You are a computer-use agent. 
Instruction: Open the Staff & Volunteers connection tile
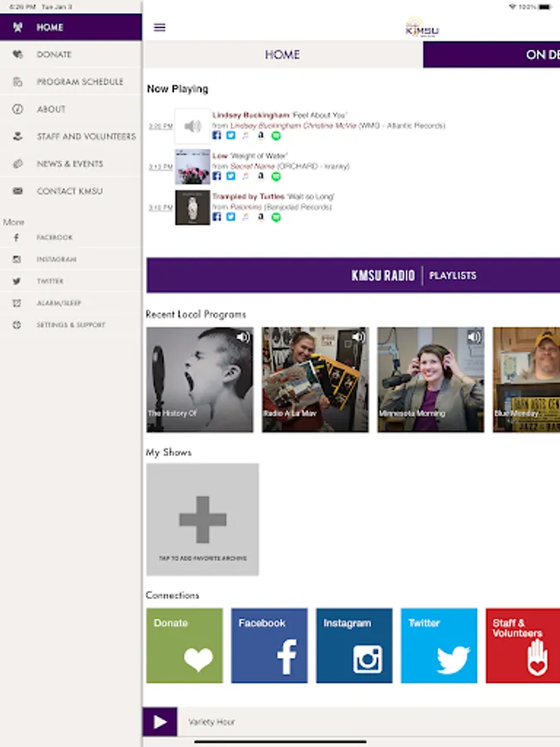tap(523, 646)
